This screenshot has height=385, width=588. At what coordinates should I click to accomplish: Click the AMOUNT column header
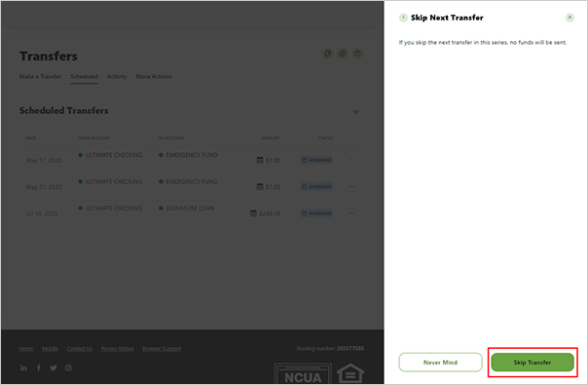(x=271, y=138)
